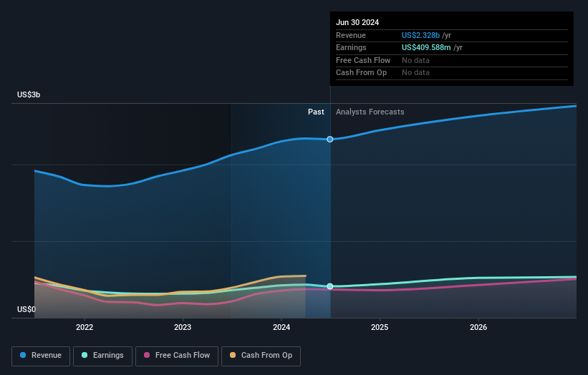Click the Revenue tooltip row label
This screenshot has width=588, height=375.
point(351,35)
